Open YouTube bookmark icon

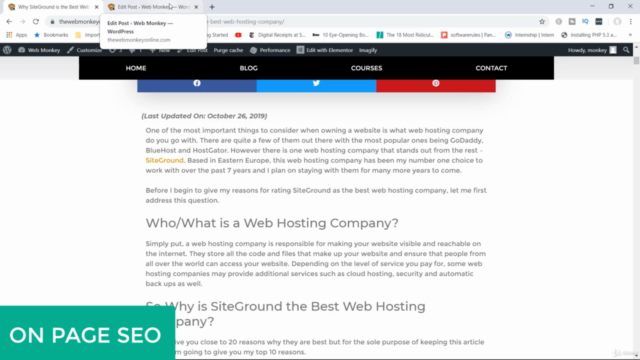coord(238,35)
